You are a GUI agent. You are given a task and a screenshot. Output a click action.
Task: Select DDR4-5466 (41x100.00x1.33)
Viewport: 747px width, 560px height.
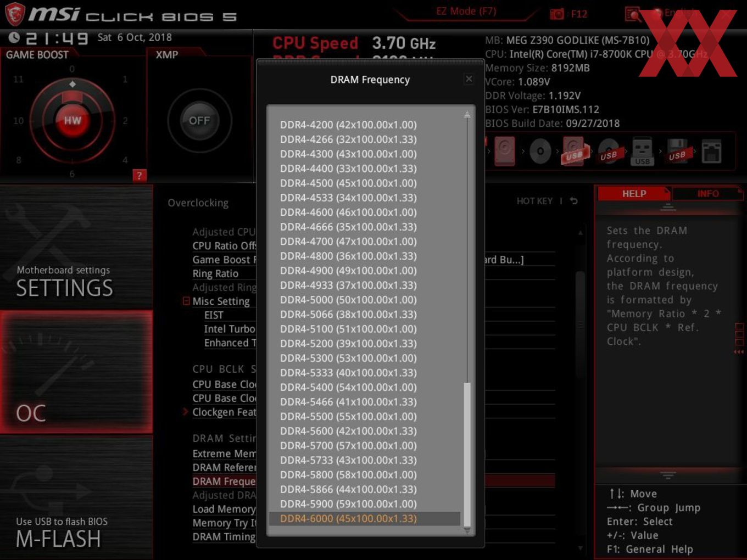click(364, 401)
